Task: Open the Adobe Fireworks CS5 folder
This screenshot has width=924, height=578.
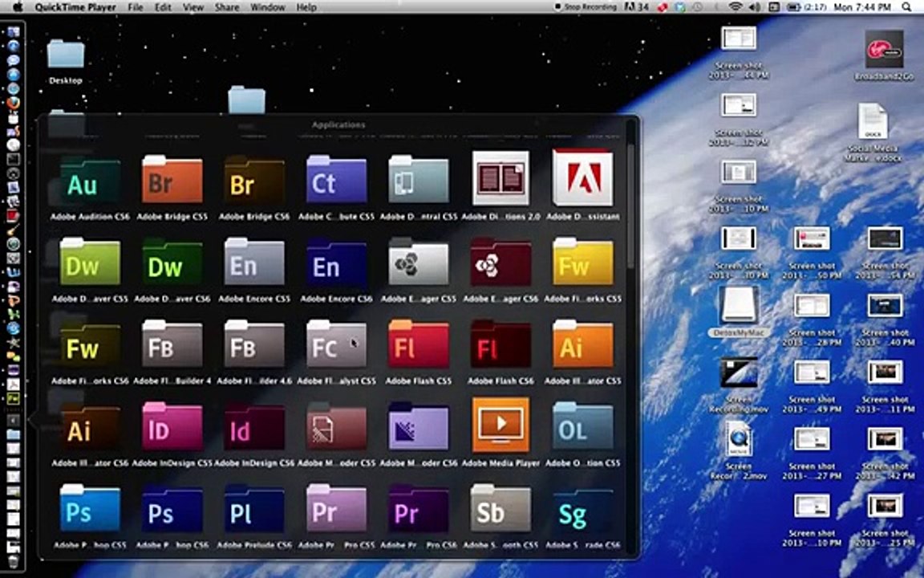Action: [582, 262]
